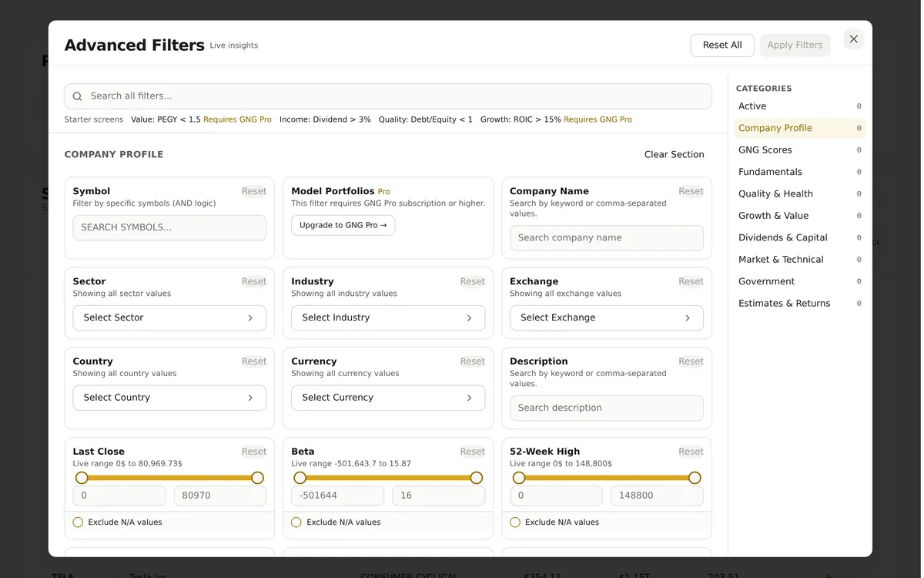924x578 pixels.
Task: Focus the Search all filters field
Action: [x=388, y=96]
